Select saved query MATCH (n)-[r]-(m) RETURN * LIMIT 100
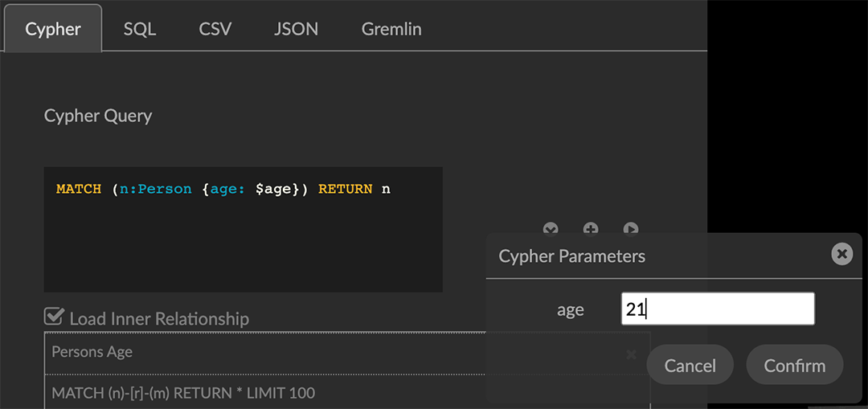 347,393
